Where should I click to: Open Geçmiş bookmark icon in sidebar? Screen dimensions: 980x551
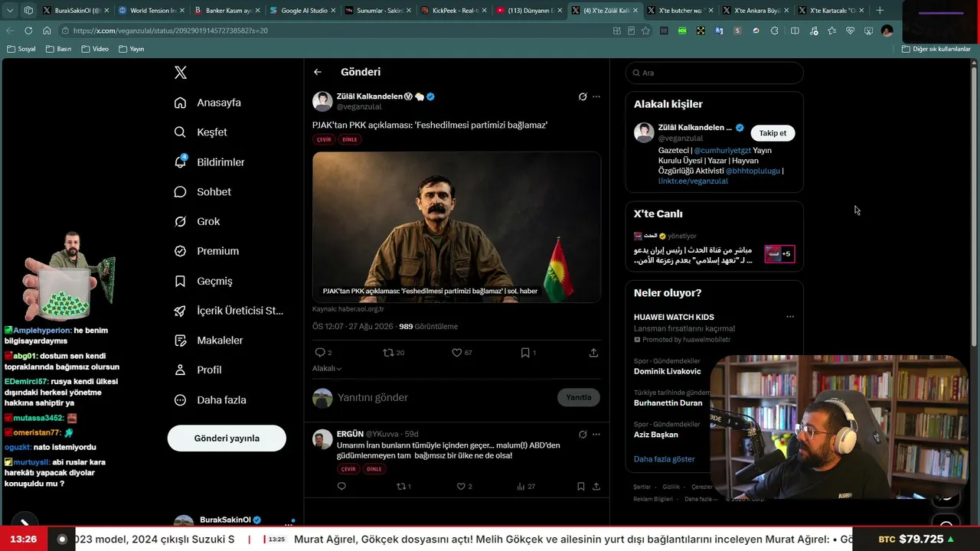pyautogui.click(x=180, y=281)
